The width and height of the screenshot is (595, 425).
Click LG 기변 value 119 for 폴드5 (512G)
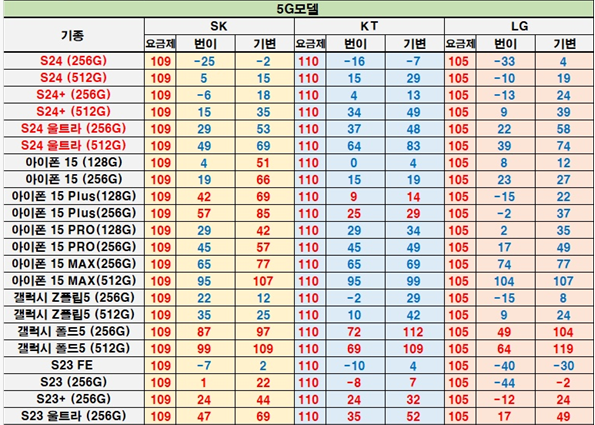[x=564, y=348]
